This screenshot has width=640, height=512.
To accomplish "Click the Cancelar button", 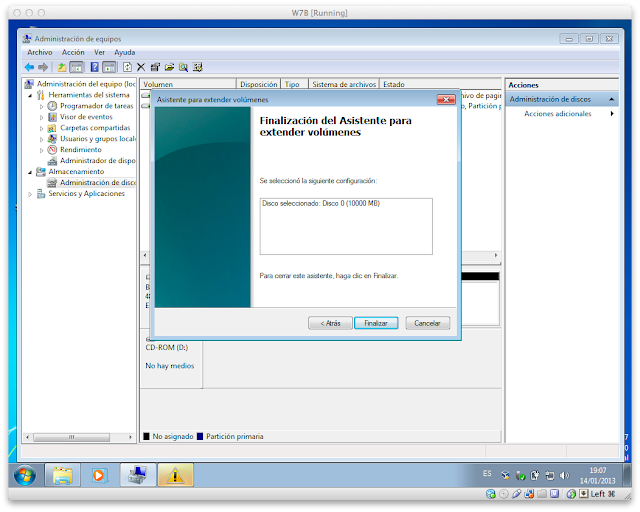I will pyautogui.click(x=427, y=323).
